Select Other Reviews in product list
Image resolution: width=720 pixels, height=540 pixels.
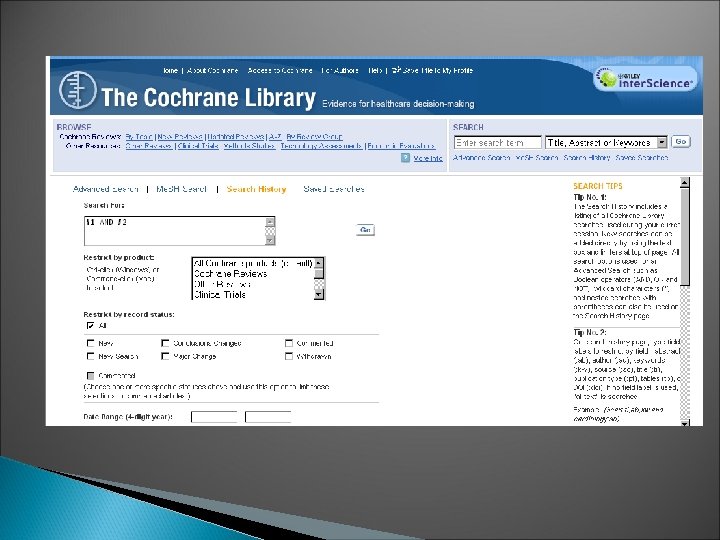pos(253,284)
